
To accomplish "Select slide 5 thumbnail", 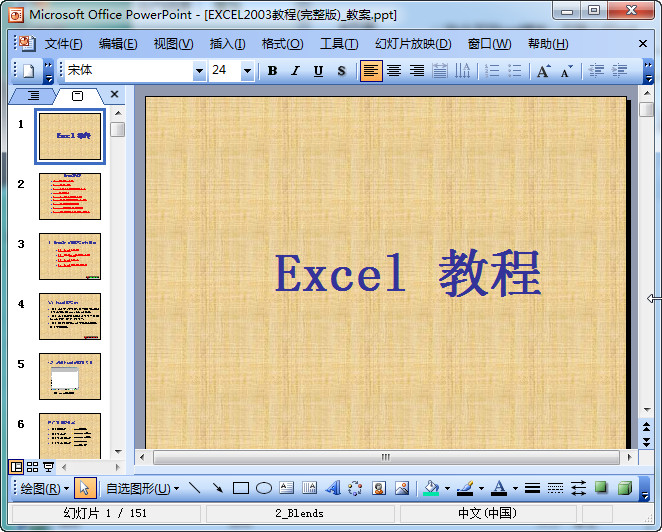I will (x=70, y=376).
